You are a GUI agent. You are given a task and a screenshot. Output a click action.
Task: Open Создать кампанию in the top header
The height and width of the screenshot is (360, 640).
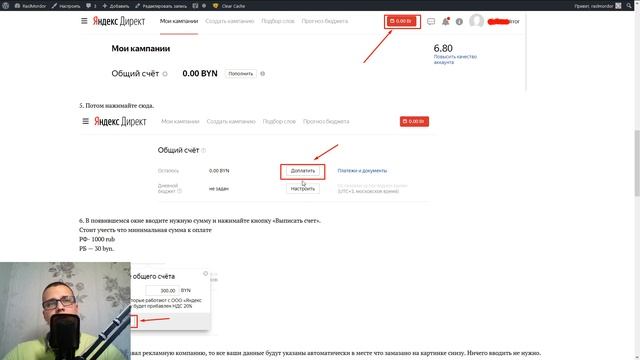pyautogui.click(x=230, y=21)
